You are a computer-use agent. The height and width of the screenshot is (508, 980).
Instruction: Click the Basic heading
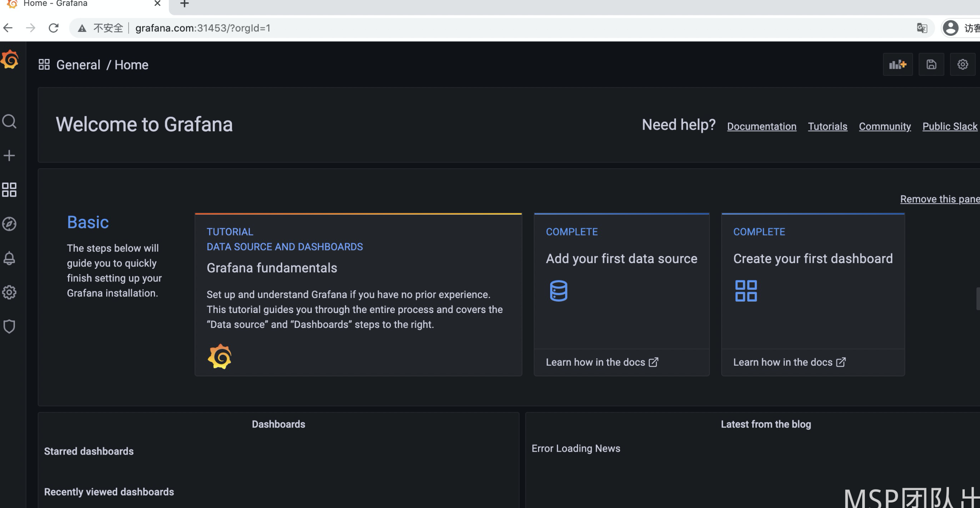point(88,222)
